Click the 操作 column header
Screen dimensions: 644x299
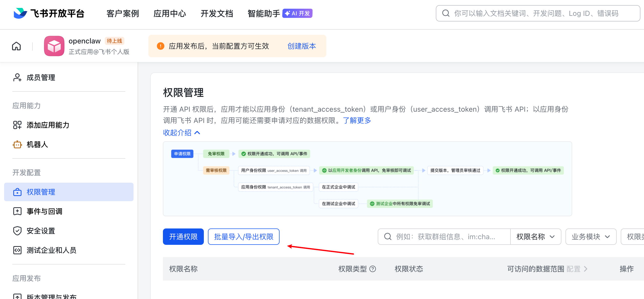point(627,269)
